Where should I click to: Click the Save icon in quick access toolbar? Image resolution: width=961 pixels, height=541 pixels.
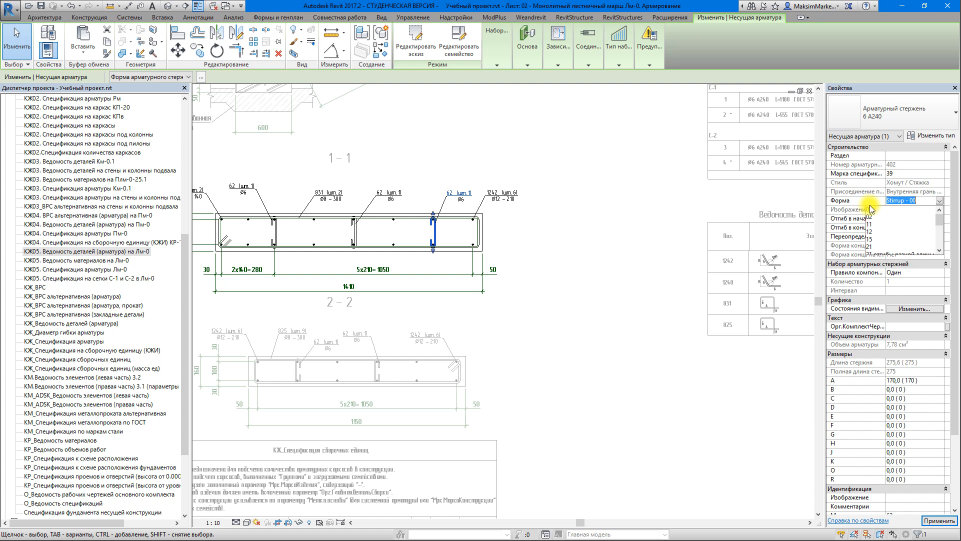tap(42, 6)
